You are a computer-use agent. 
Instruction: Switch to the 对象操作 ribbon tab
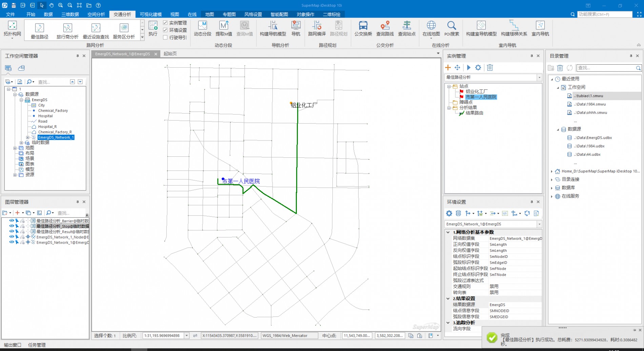tap(305, 14)
